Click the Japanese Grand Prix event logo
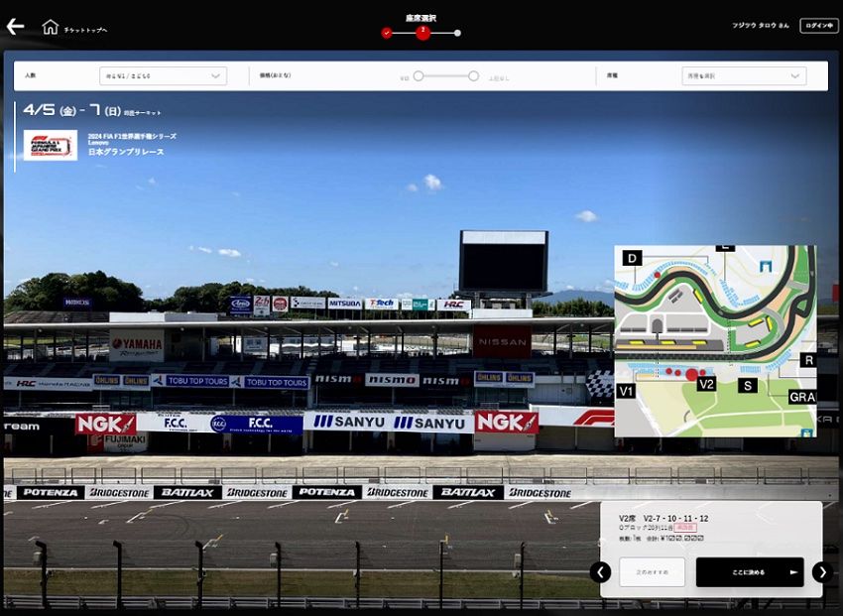Viewport: 843px width, 616px height. click(50, 145)
